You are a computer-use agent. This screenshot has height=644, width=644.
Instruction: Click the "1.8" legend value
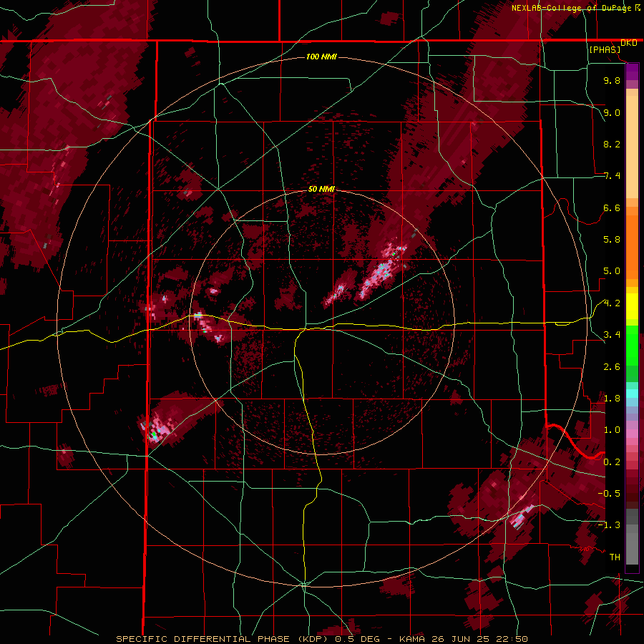click(x=612, y=399)
